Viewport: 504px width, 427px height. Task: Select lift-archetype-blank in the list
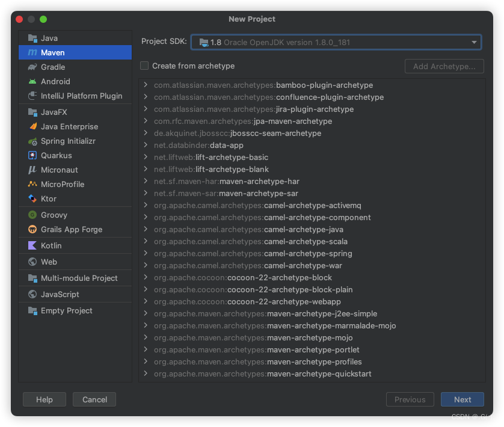(x=211, y=170)
